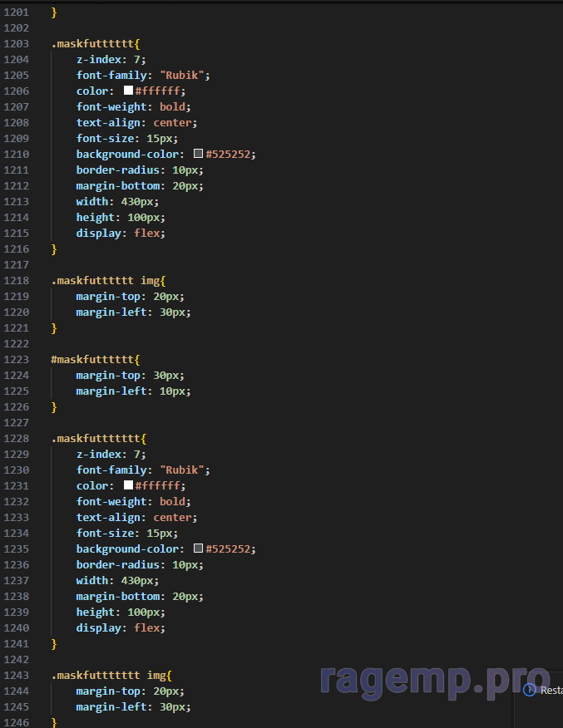Open white color swatch on line 1206
Image resolution: width=563 pixels, height=728 pixels.
[128, 91]
